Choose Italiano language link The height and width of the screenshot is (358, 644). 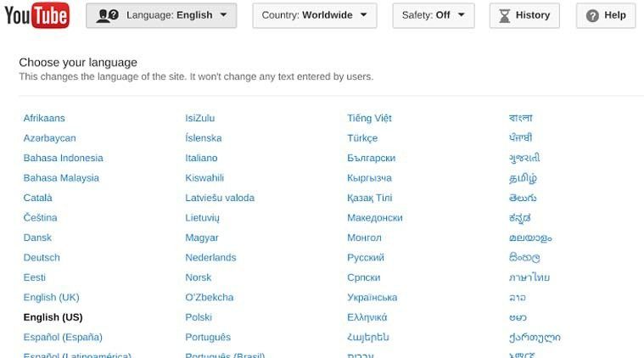click(201, 158)
